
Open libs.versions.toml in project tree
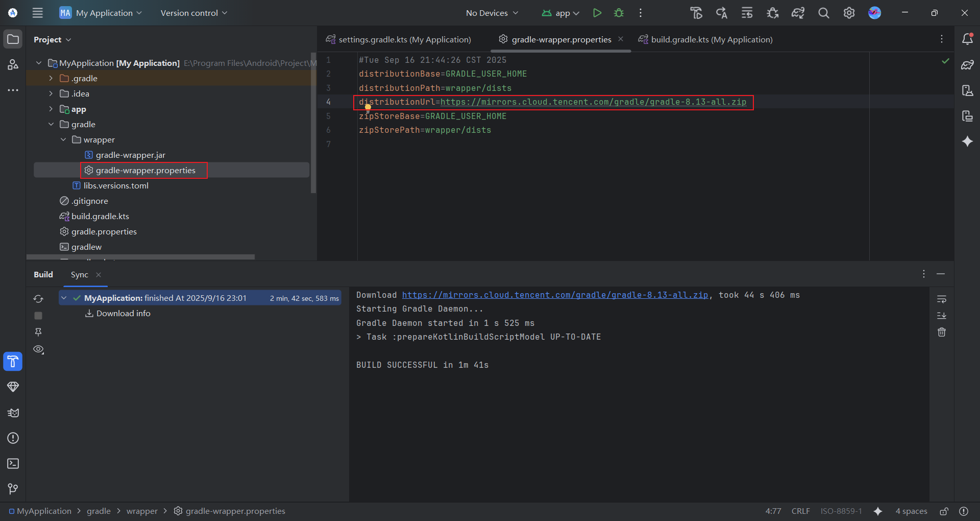tap(116, 185)
